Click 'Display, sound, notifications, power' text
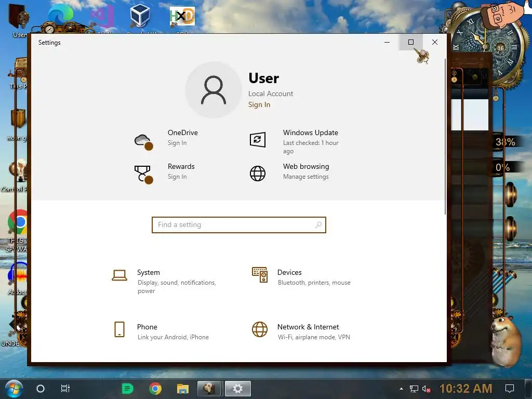The height and width of the screenshot is (399, 532). pyautogui.click(x=177, y=287)
